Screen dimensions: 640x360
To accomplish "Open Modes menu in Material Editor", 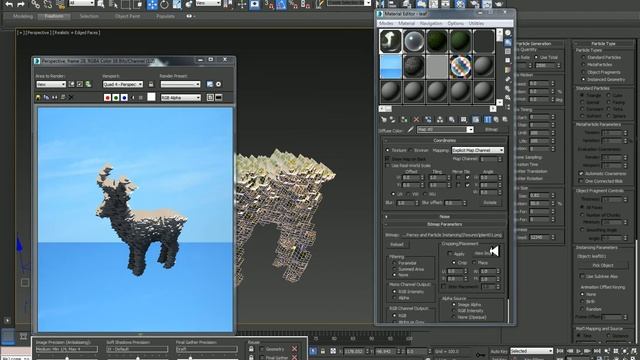I will pos(385,24).
